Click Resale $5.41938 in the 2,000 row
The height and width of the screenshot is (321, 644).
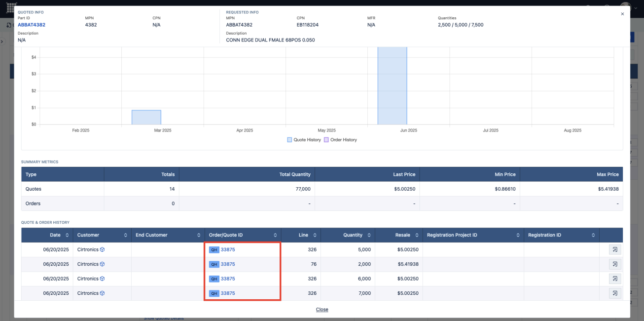[x=408, y=264]
